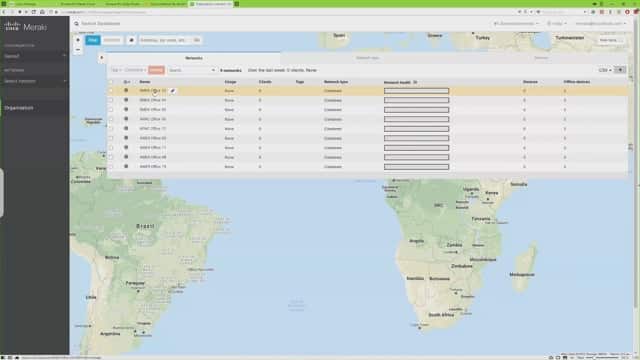The height and width of the screenshot is (360, 640).
Task: Click the blue Map view button
Action: tap(93, 40)
